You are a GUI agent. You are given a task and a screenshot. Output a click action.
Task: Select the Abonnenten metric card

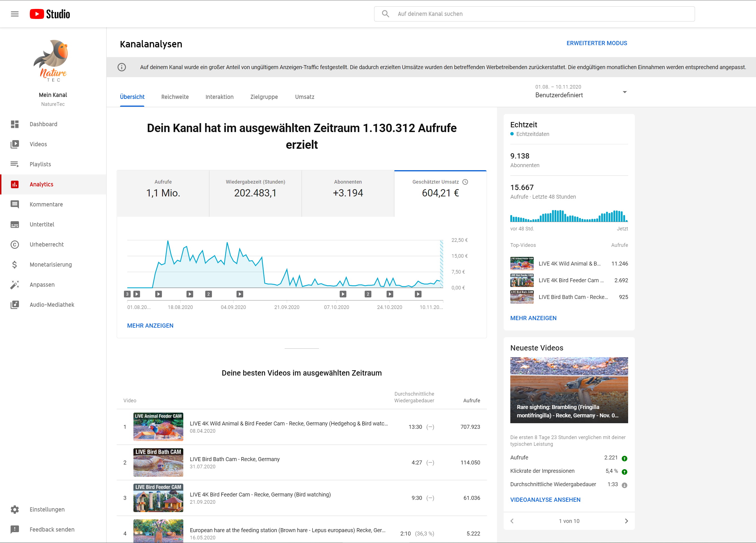pos(348,193)
